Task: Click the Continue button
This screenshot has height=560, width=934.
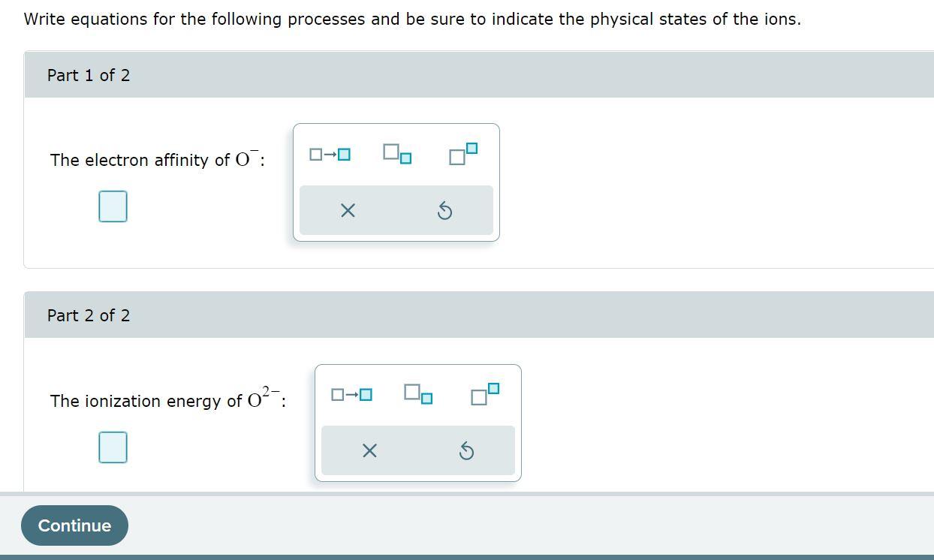Action: coord(74,525)
